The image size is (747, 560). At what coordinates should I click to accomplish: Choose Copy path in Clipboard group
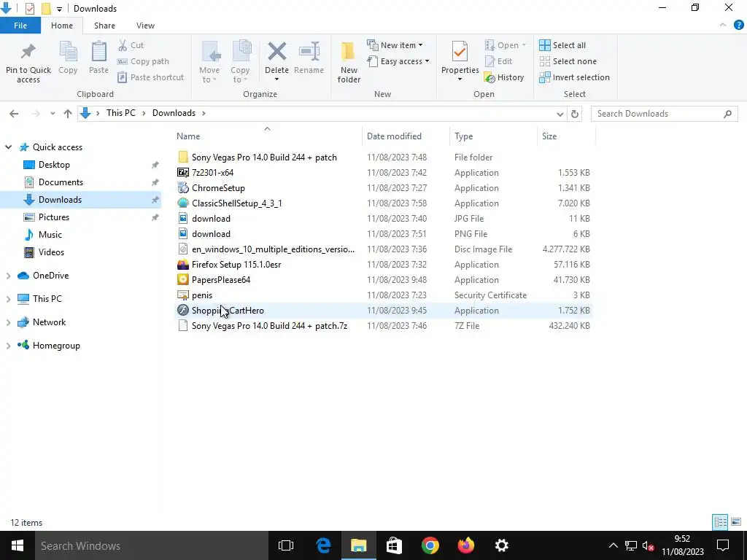[143, 61]
